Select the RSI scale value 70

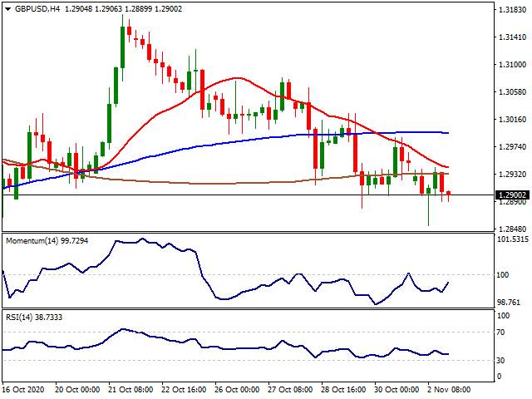tap(500, 332)
